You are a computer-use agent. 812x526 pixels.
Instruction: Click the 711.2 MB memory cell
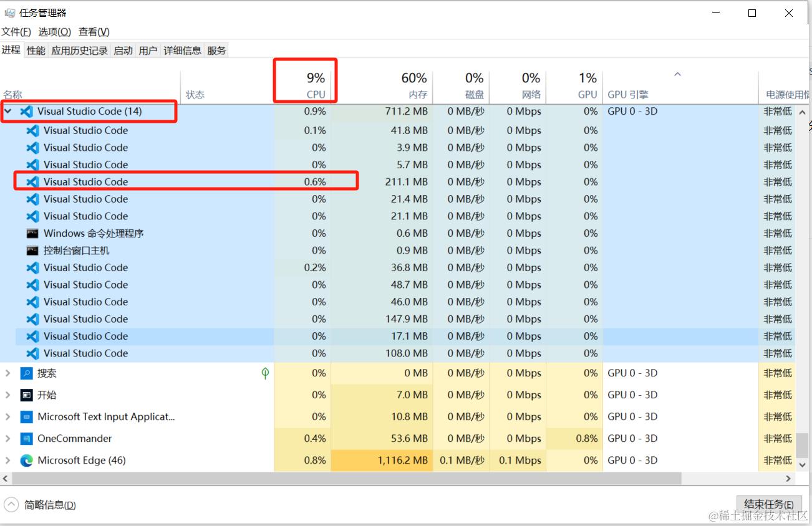tap(382, 112)
